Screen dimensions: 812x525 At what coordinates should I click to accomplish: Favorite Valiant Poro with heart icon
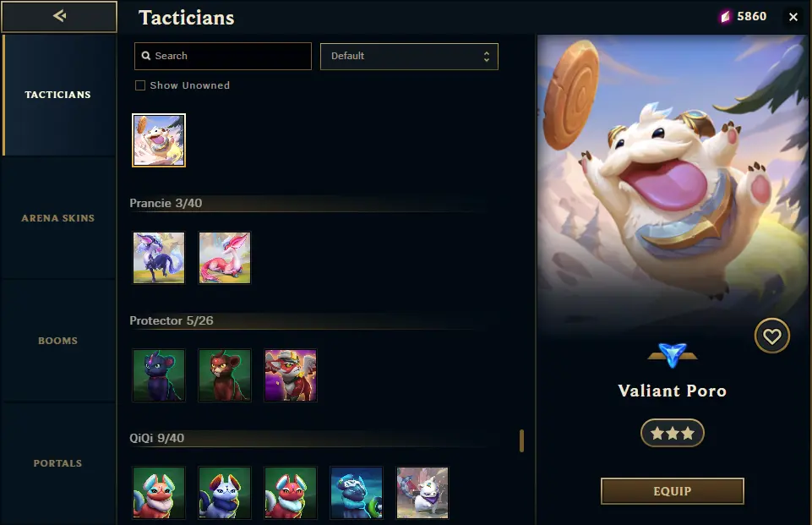[771, 336]
